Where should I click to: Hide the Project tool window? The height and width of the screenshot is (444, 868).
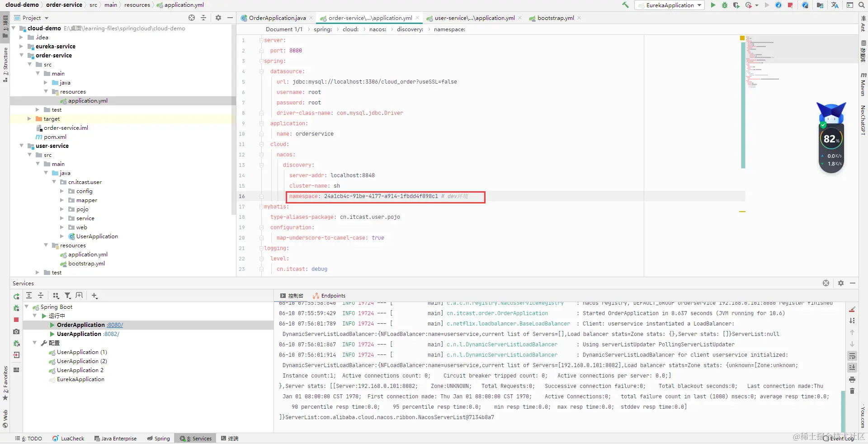click(230, 18)
